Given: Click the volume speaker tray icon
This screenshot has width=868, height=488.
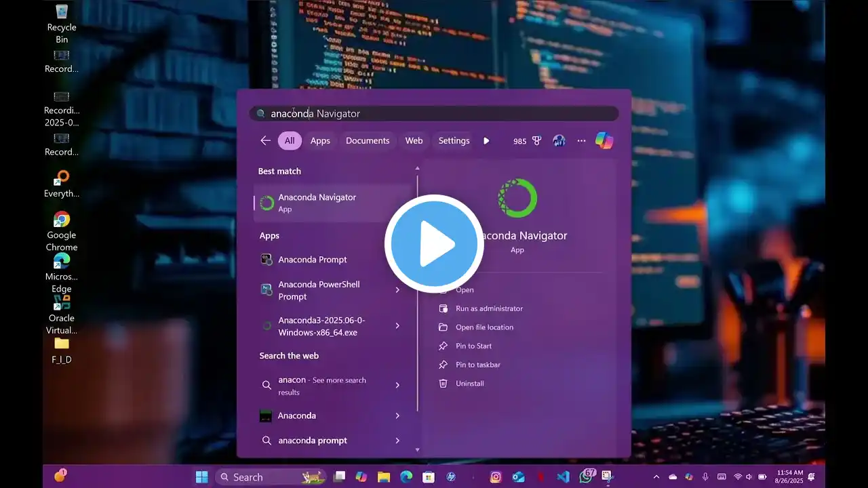Looking at the screenshot, I should click(x=749, y=477).
